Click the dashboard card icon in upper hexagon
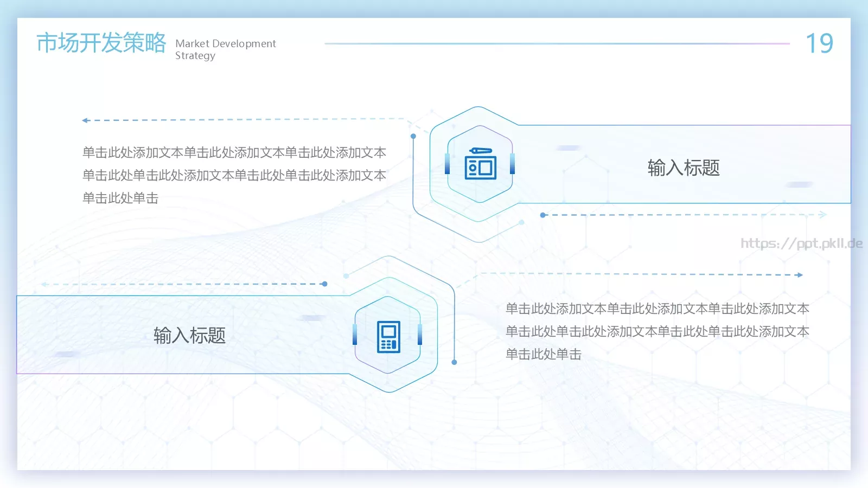This screenshot has width=868, height=488. (x=481, y=163)
